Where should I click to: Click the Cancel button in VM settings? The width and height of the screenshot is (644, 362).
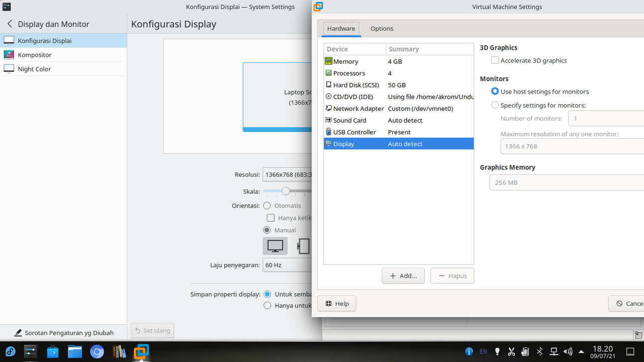pos(626,304)
